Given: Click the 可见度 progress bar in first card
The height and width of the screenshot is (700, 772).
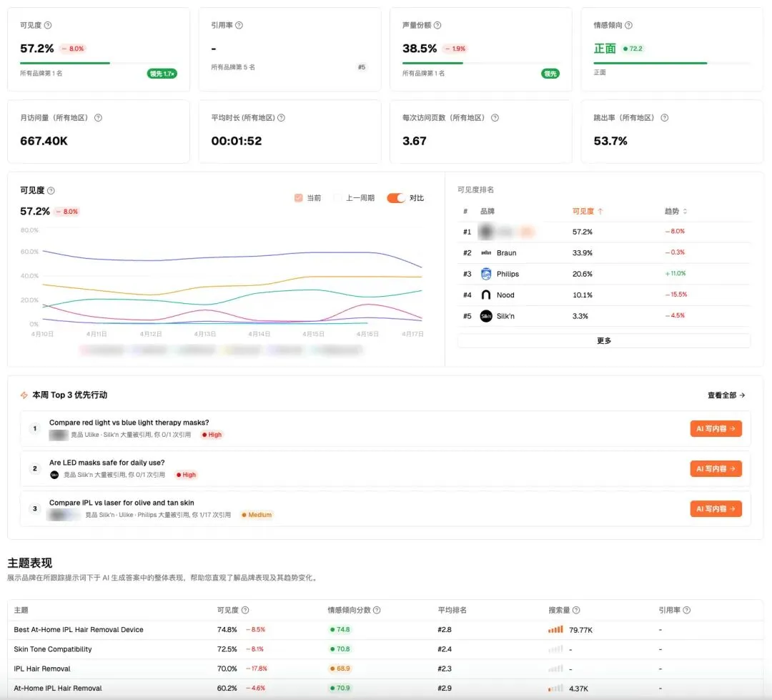Looking at the screenshot, I should (99, 63).
